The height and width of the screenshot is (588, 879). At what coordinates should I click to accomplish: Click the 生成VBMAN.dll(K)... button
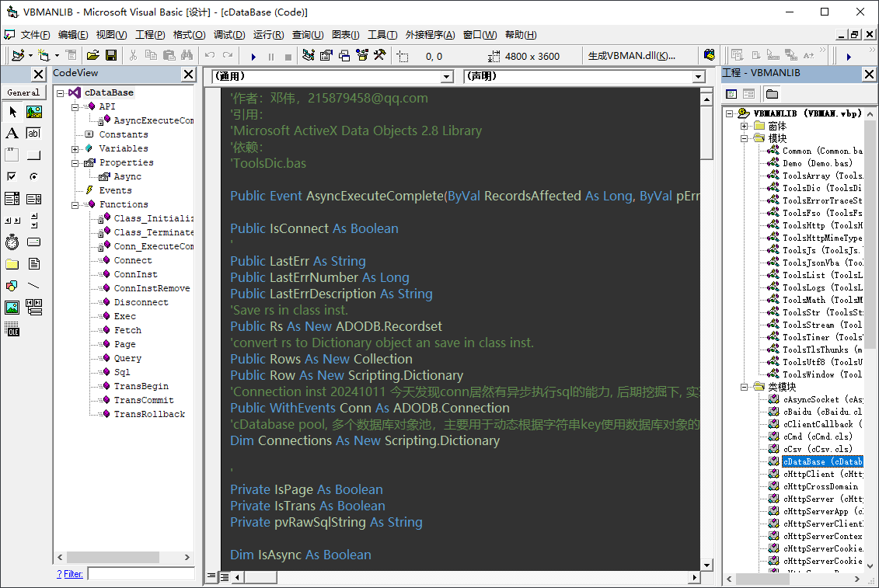click(x=632, y=56)
